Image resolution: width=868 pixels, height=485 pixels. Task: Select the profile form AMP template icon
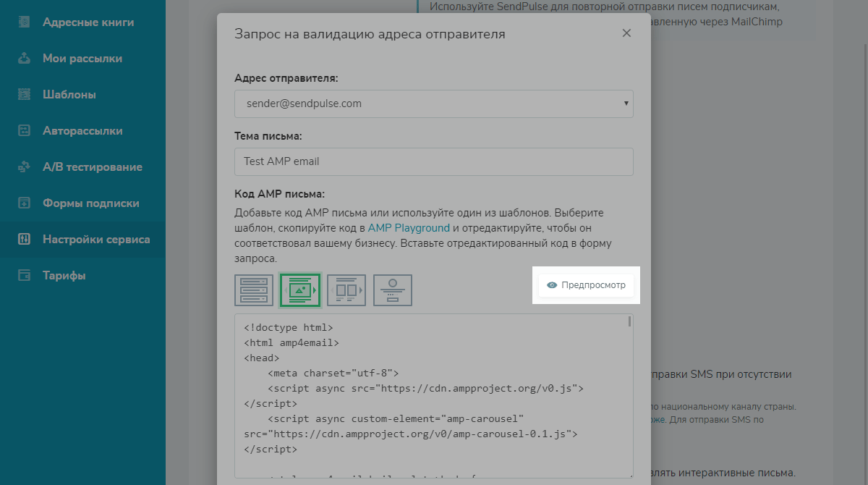click(393, 290)
